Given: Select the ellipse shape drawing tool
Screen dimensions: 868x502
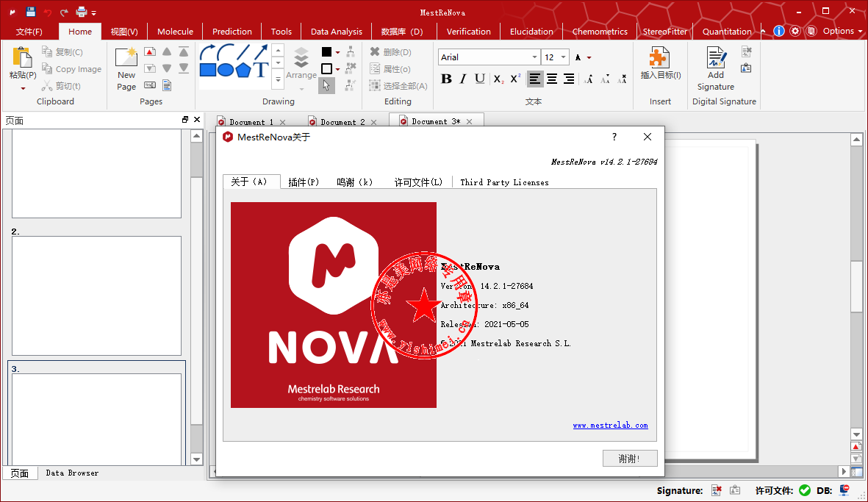Looking at the screenshot, I should point(226,70).
